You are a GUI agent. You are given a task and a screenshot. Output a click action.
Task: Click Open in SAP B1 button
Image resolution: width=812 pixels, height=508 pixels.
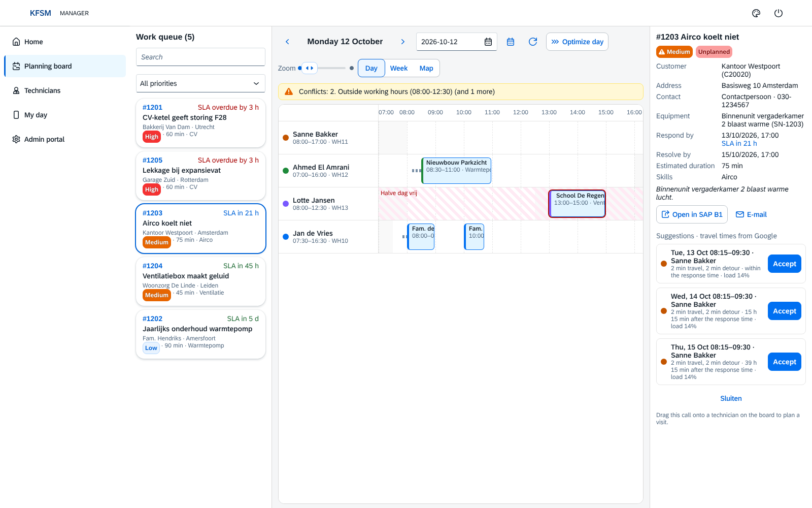coord(692,214)
